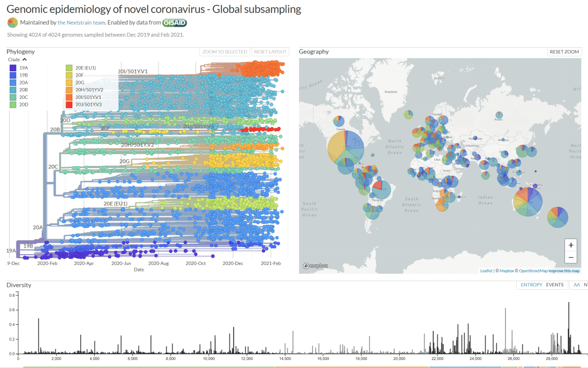Click the 20J/501Y.V3 red color swatch
The width and height of the screenshot is (588, 368).
click(x=69, y=105)
